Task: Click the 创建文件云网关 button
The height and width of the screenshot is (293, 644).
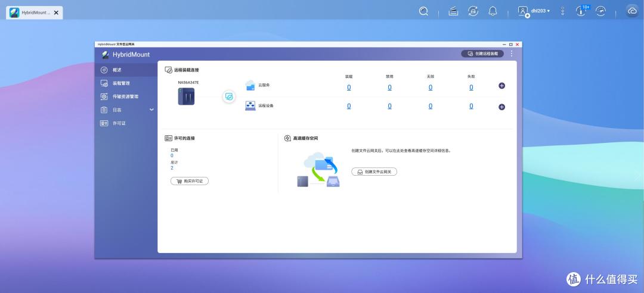Action: [x=374, y=172]
